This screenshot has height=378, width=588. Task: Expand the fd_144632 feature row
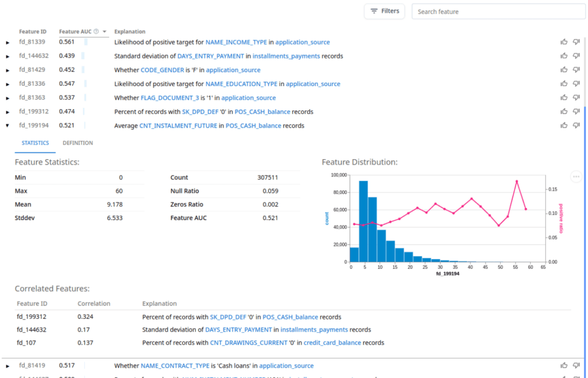point(6,55)
